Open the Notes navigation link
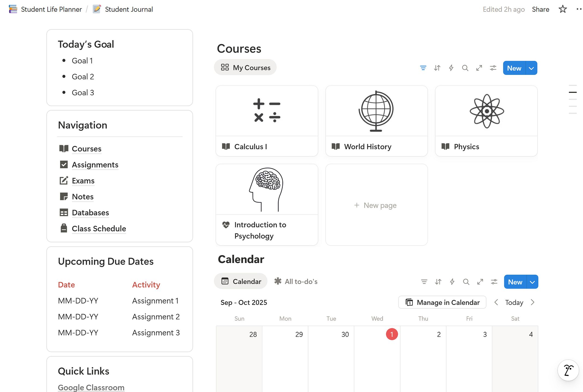The image size is (583, 392). pos(83,197)
